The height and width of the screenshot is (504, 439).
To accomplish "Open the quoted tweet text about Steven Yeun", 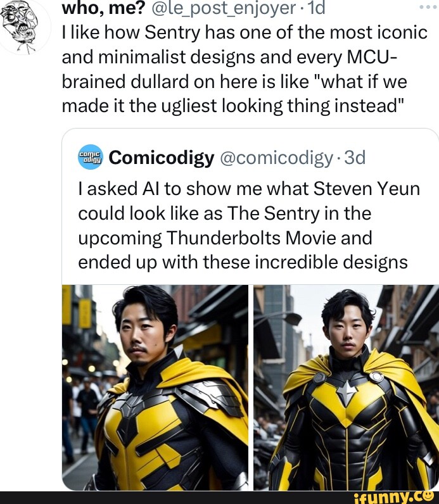I will coord(249,225).
